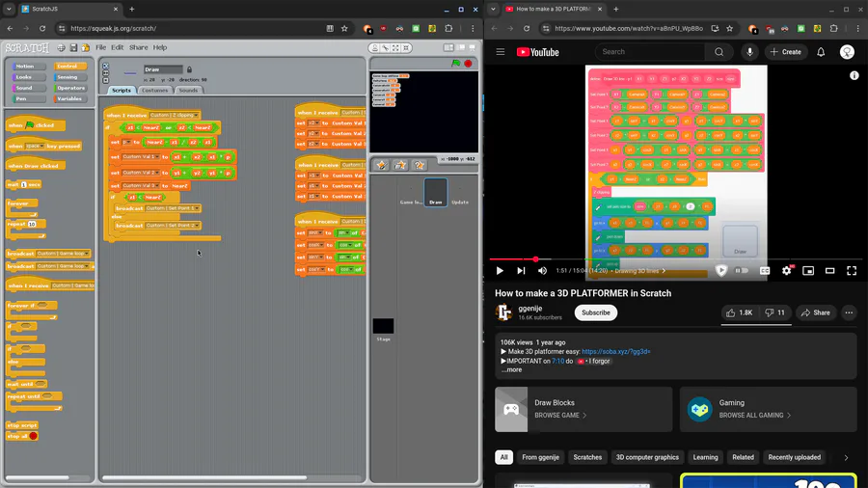Image resolution: width=868 pixels, height=488 pixels.
Task: Click the red stop sign above stage
Action: pyautogui.click(x=469, y=64)
